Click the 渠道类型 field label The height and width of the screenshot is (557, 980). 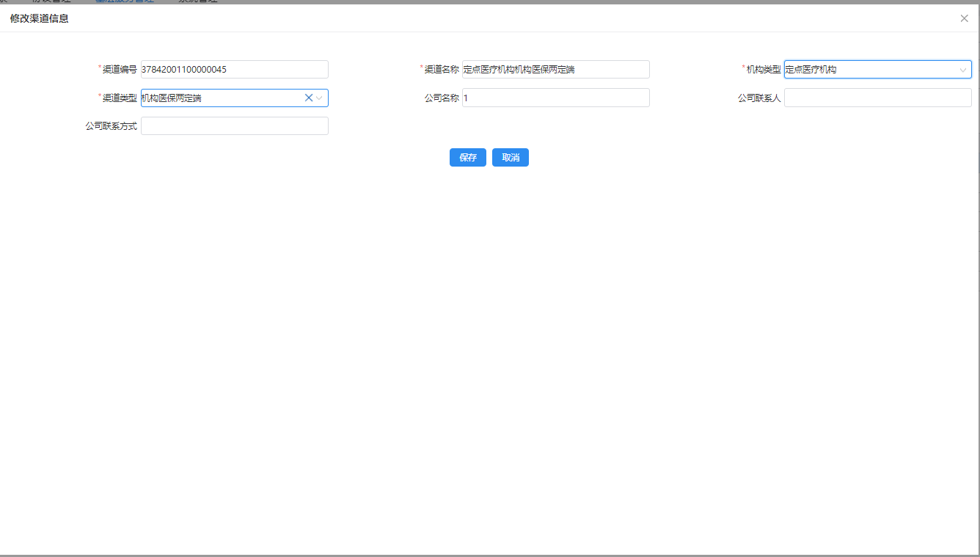120,98
